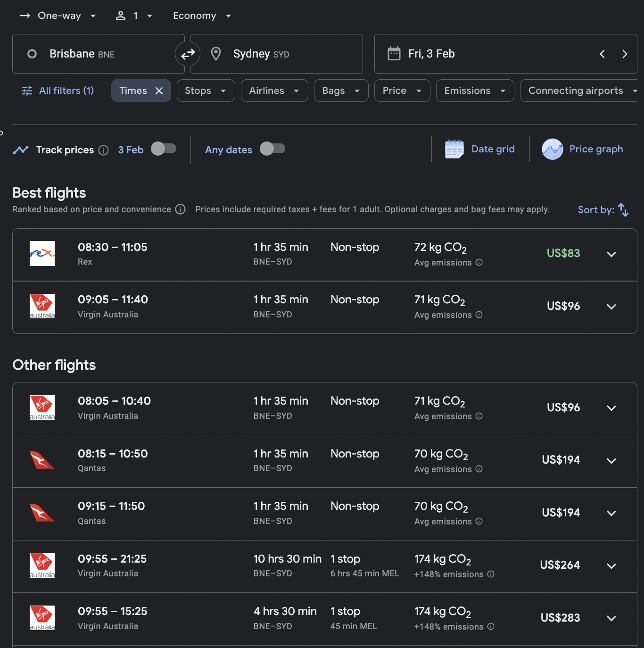Click the Sort by arrows icon
Viewport: 644px width, 648px height.
click(x=623, y=210)
